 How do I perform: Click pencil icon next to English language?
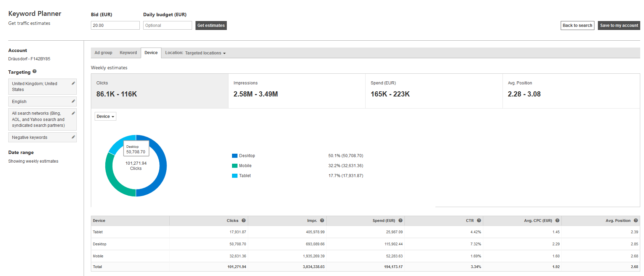(x=73, y=101)
